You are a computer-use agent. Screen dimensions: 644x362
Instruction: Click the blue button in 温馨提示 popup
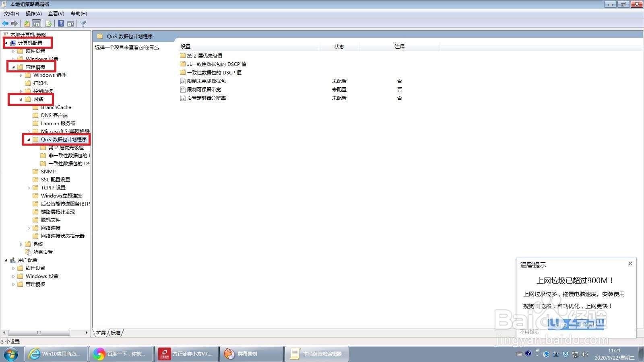point(576,324)
